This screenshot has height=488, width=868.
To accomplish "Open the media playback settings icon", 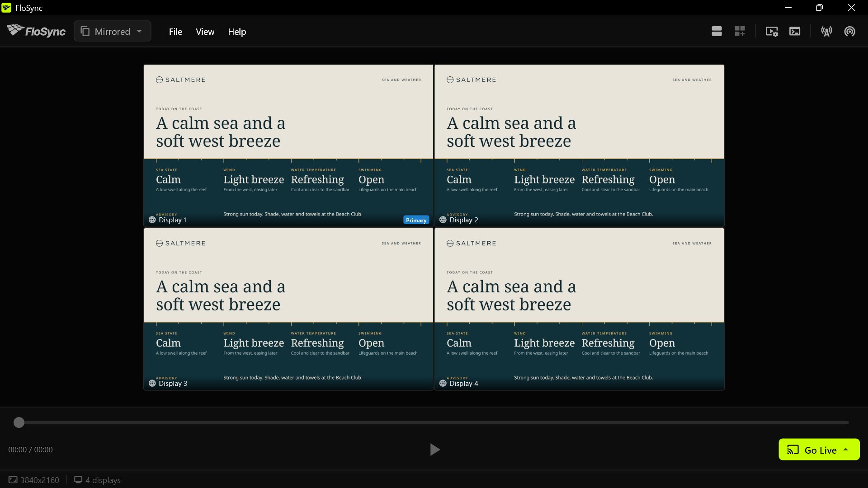I will 772,31.
